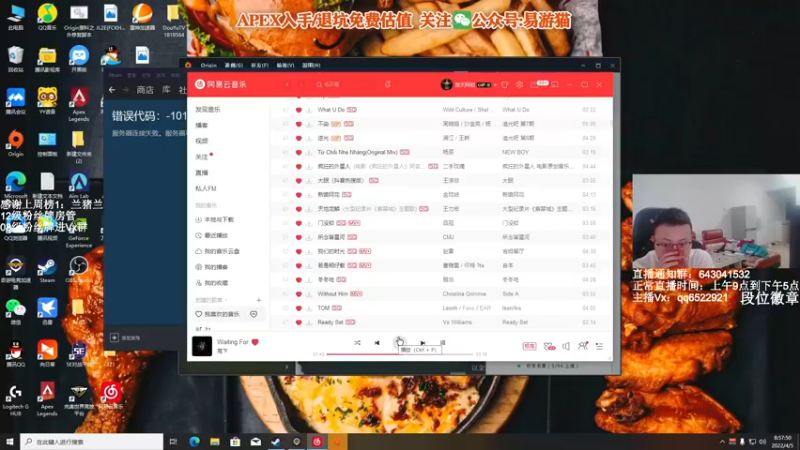This screenshot has width=800, height=450.
Task: Toggle heart on Without Him row
Action: coord(299,294)
